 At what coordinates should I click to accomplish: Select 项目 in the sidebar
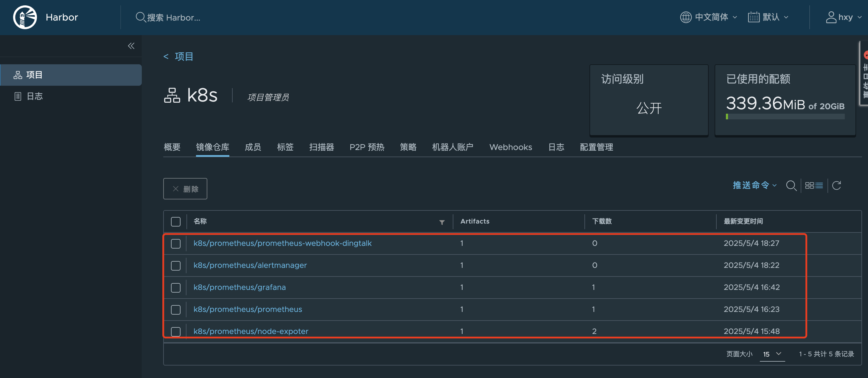click(x=71, y=75)
